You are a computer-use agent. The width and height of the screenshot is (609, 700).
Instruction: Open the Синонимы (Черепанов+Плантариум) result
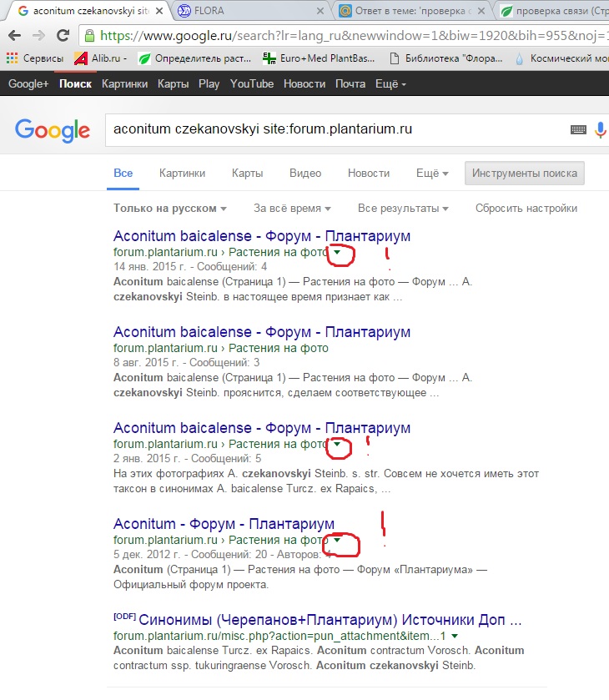330,621
